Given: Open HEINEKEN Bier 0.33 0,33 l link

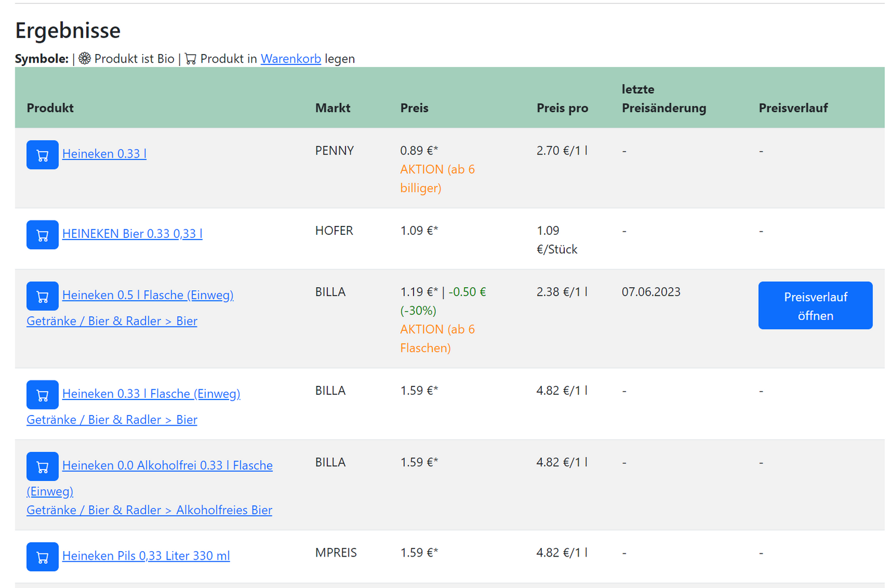Looking at the screenshot, I should (132, 234).
